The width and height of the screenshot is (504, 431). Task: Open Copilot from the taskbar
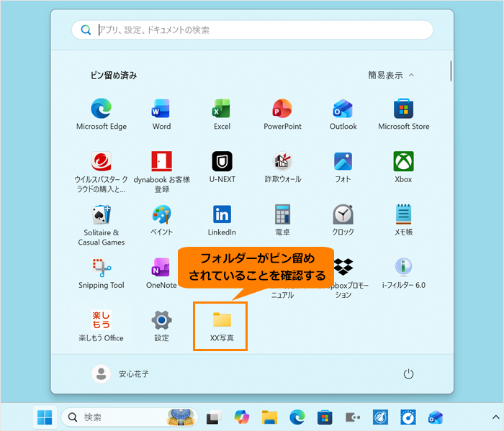[242, 417]
